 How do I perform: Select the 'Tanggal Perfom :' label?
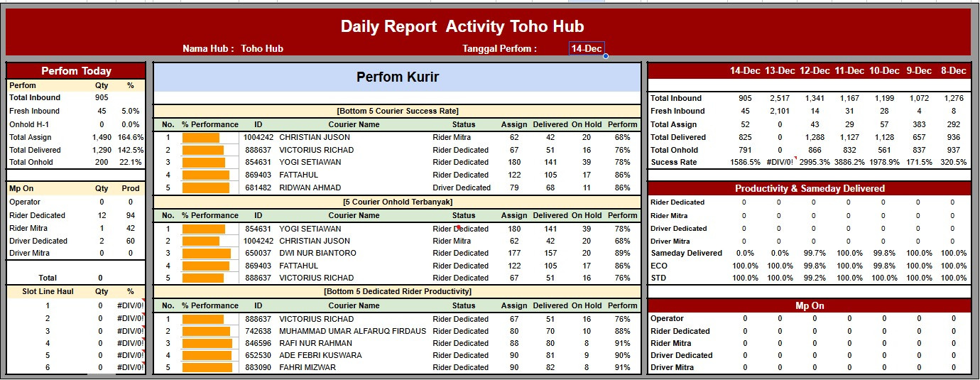(499, 49)
